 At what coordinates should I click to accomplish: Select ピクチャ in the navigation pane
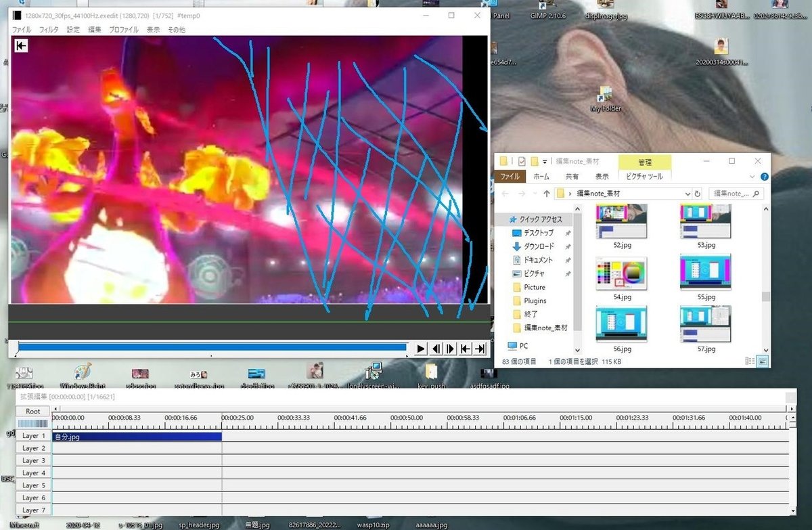533,273
